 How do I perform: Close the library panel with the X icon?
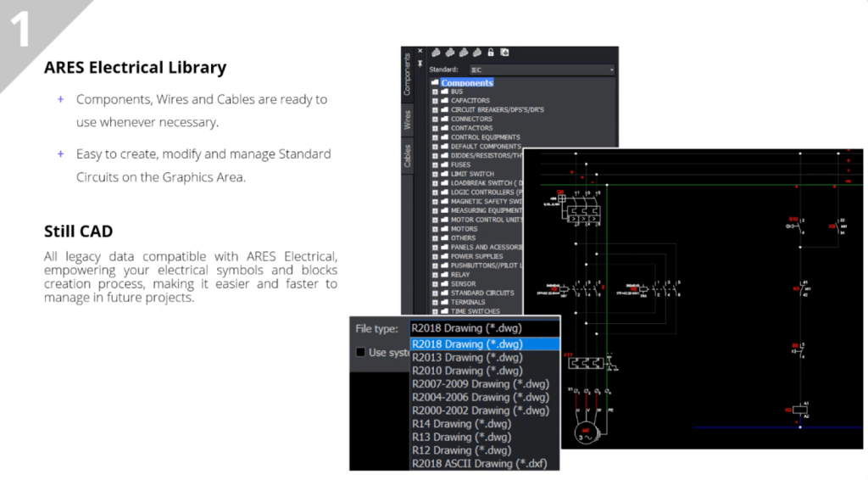click(x=420, y=52)
